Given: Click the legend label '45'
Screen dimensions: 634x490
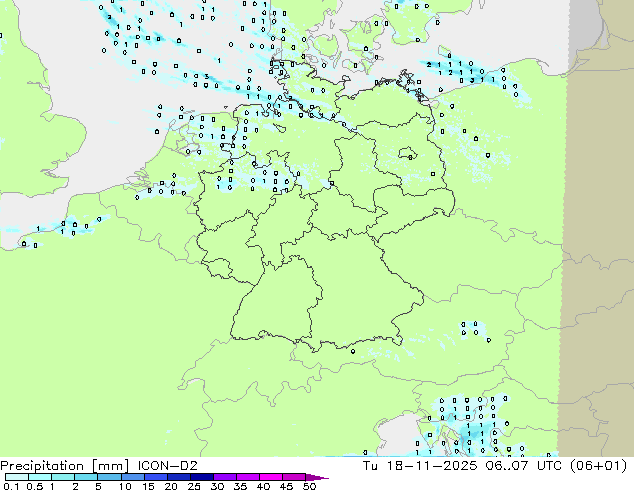Looking at the screenshot, I should [x=287, y=486].
